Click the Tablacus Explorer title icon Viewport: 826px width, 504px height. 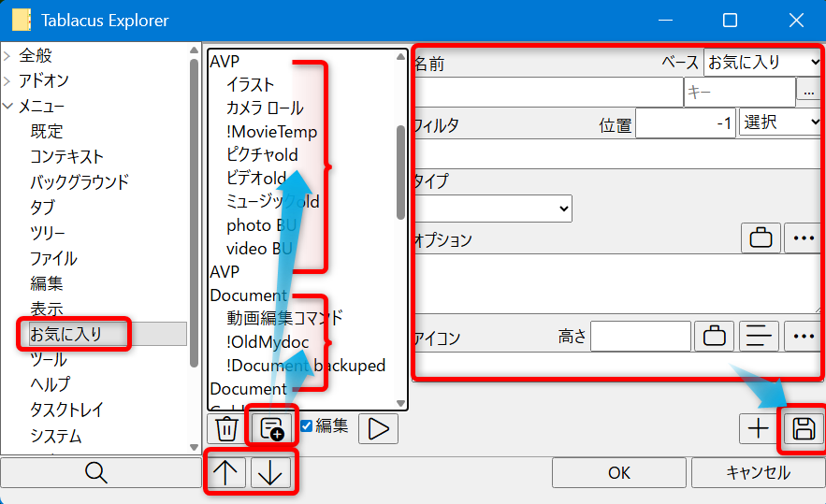(x=22, y=20)
